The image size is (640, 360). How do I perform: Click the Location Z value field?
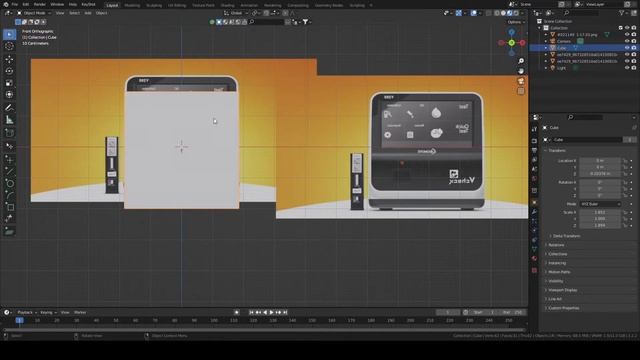600,174
